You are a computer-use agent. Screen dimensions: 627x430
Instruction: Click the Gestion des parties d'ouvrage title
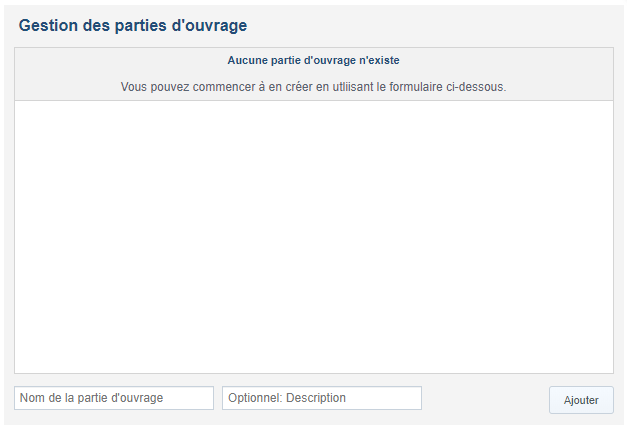click(132, 24)
